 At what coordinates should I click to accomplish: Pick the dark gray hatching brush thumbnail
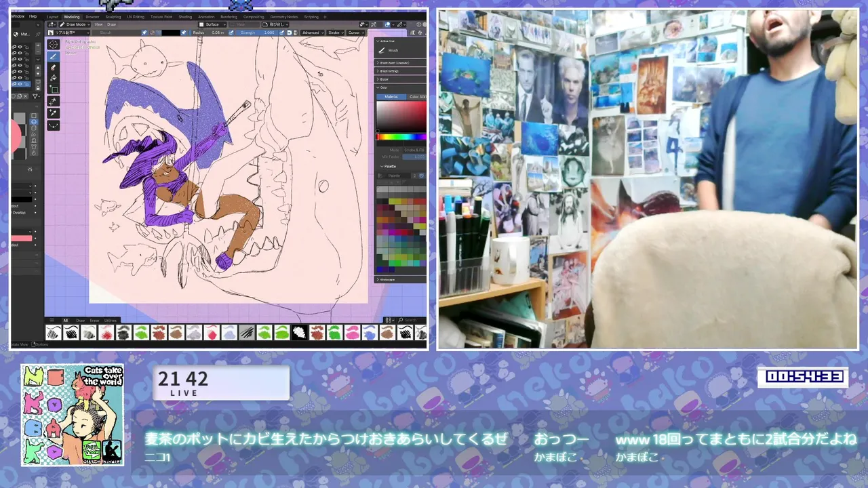tap(246, 332)
